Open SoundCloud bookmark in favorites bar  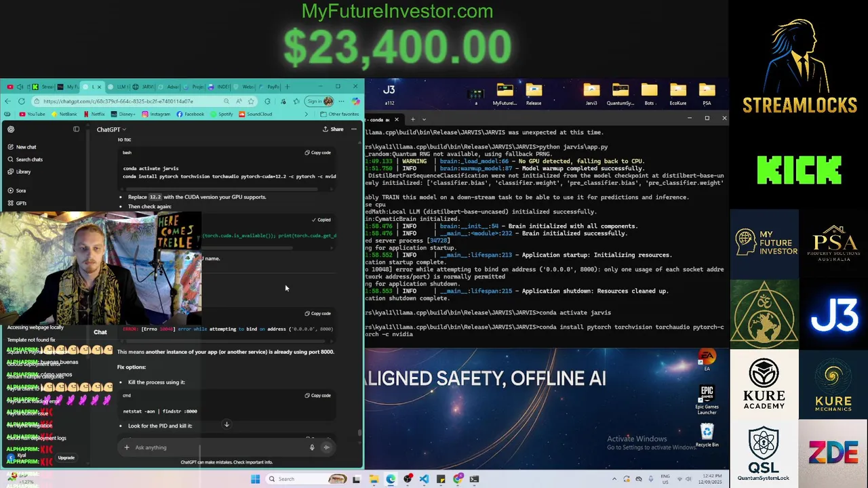click(256, 114)
